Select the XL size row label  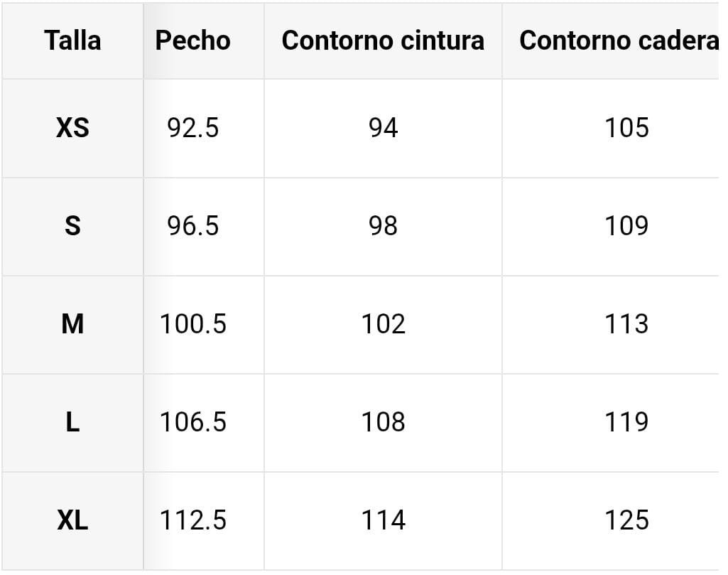click(x=72, y=520)
